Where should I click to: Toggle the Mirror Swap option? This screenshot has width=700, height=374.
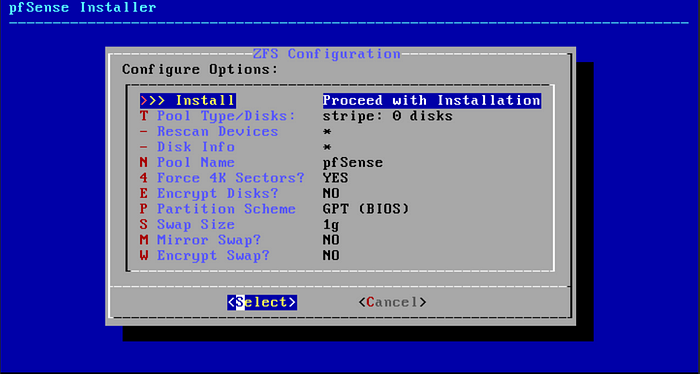[x=200, y=240]
